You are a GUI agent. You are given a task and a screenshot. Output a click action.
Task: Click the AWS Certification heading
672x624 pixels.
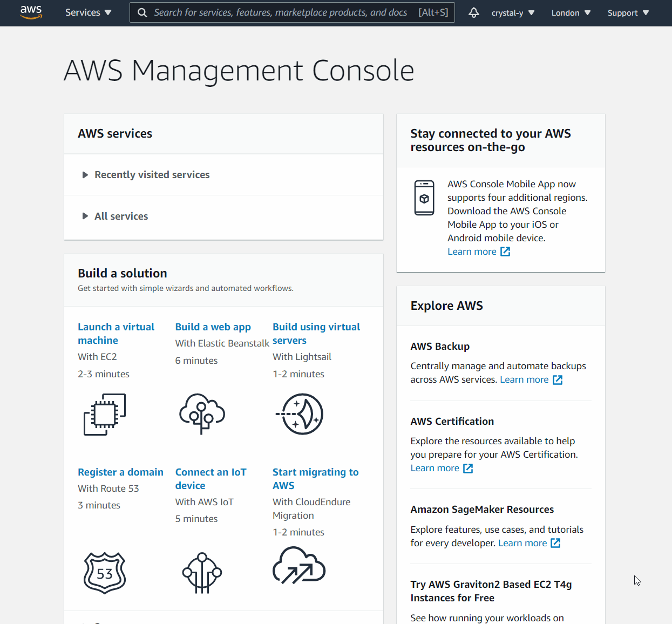click(x=452, y=422)
